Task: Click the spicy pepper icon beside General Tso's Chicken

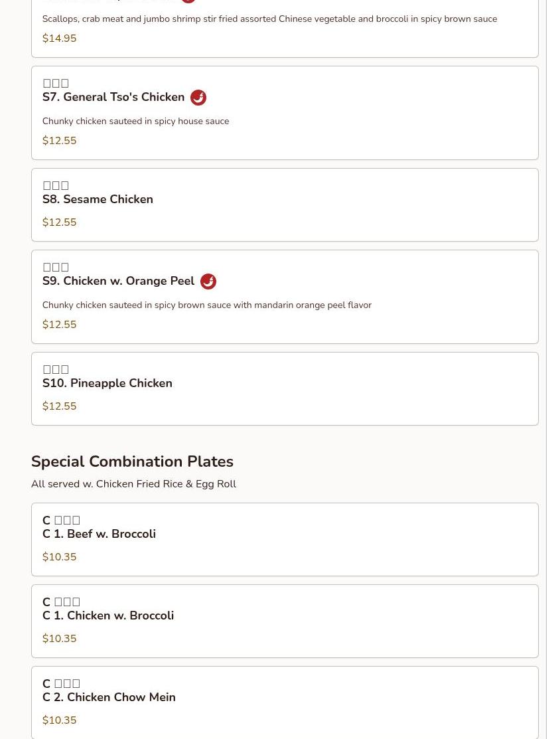Action: (198, 98)
